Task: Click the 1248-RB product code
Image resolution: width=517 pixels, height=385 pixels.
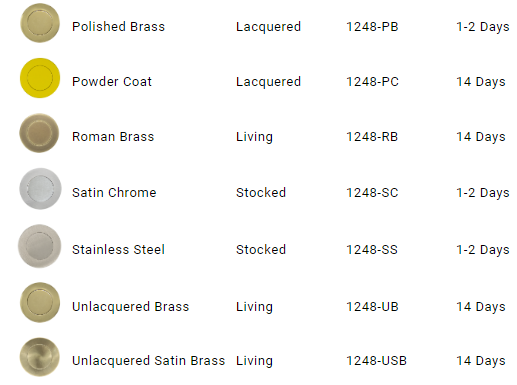Action: [x=372, y=137]
